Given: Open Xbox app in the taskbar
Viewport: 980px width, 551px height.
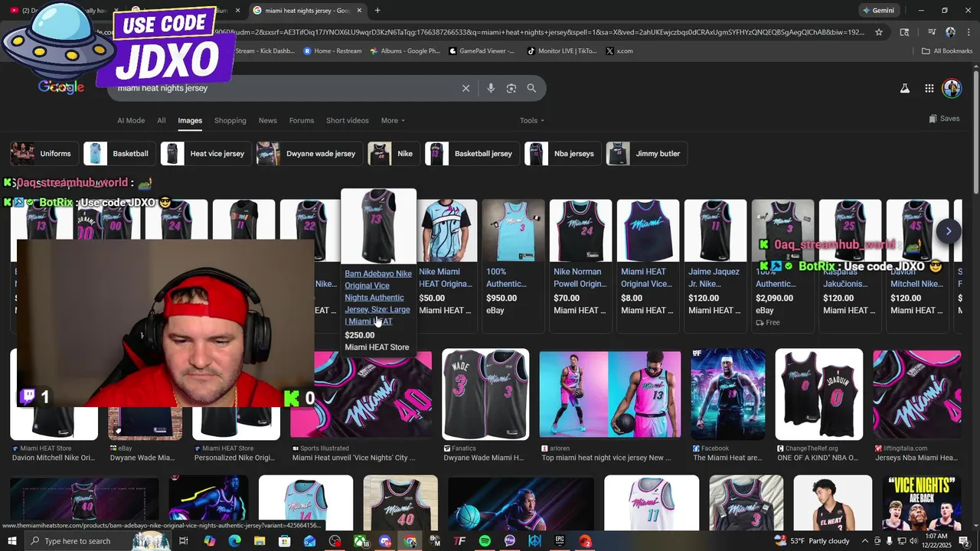Looking at the screenshot, I should point(360,541).
